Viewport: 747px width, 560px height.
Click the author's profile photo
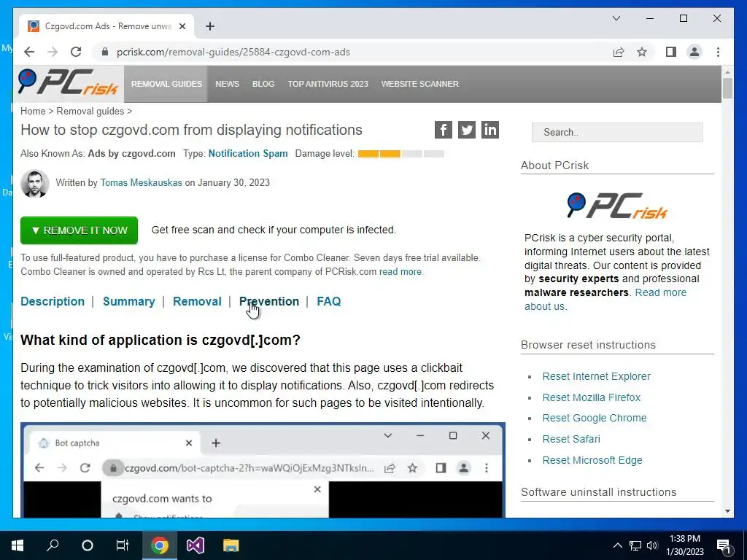(35, 183)
